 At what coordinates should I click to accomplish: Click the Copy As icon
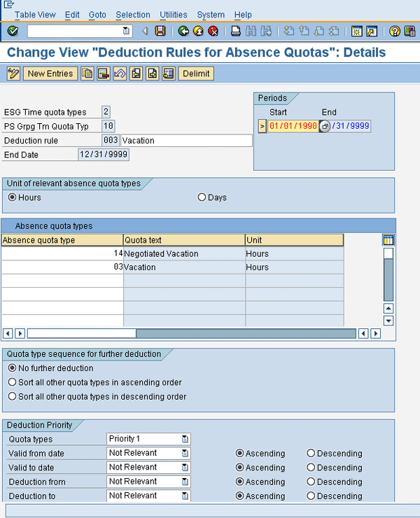point(87,73)
